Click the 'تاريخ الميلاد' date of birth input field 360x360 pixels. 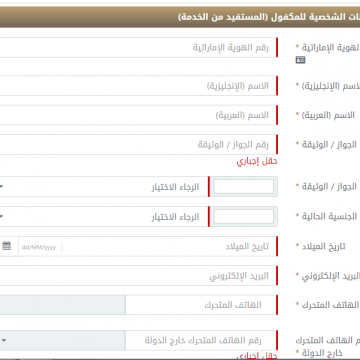pos(147,247)
